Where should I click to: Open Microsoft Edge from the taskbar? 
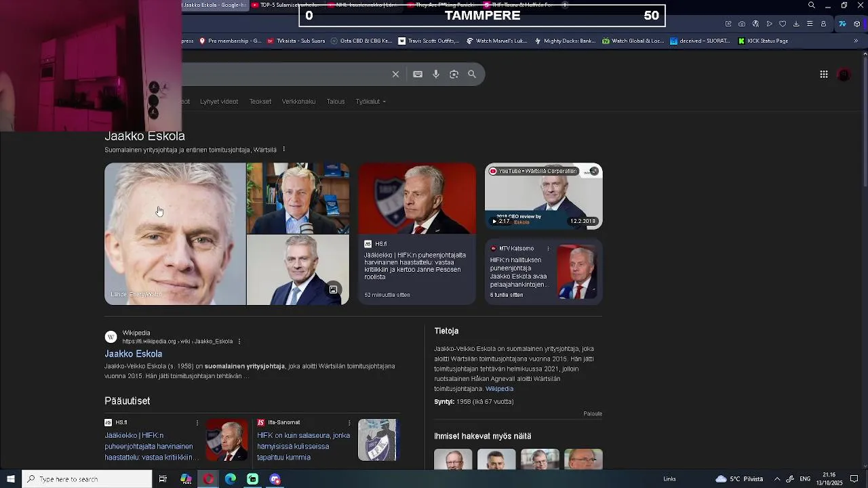point(231,479)
